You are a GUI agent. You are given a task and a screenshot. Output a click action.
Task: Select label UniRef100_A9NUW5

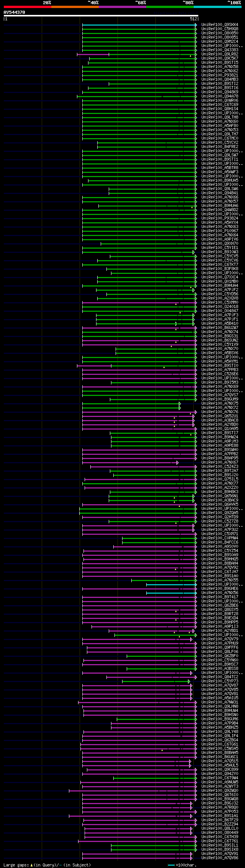click(x=220, y=782)
